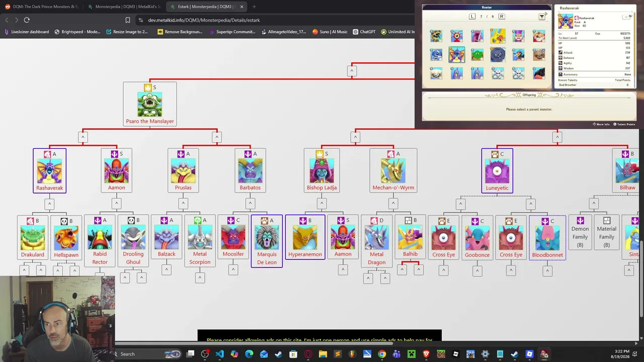Screen dimensions: 644x362
Task: Open File Explorer from the taskbar
Action: [x=323, y=354]
